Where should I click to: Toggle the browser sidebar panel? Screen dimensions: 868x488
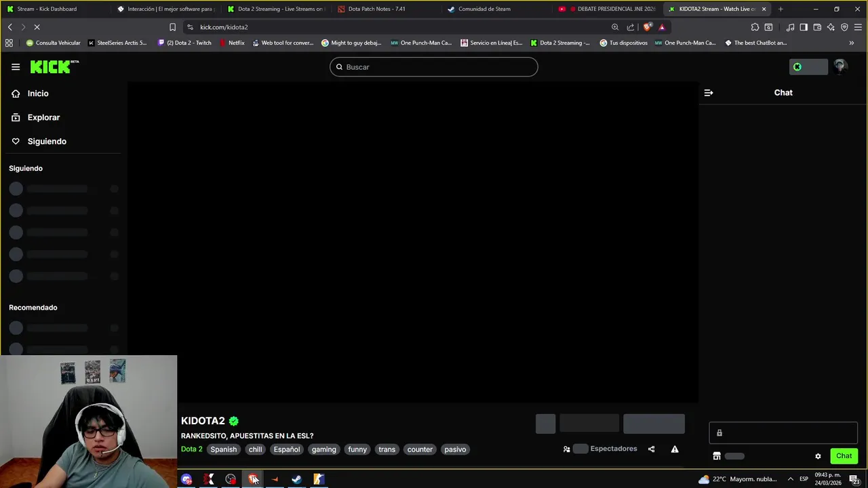click(804, 27)
